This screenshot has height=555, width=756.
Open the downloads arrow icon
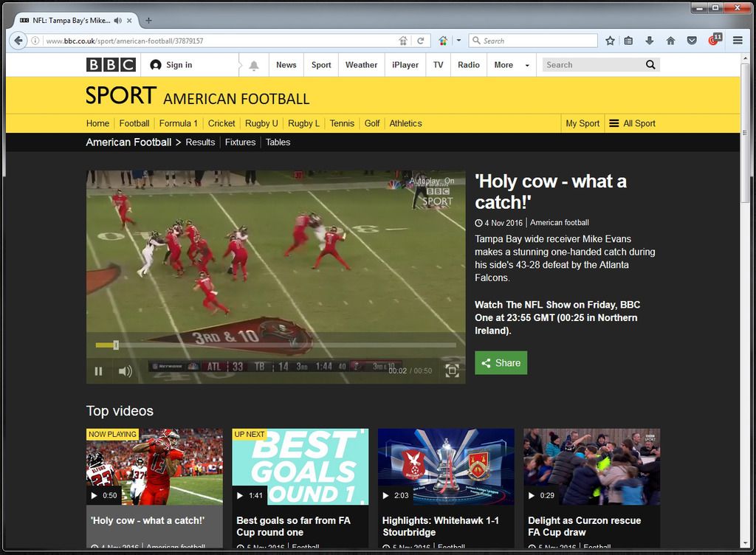coord(650,41)
